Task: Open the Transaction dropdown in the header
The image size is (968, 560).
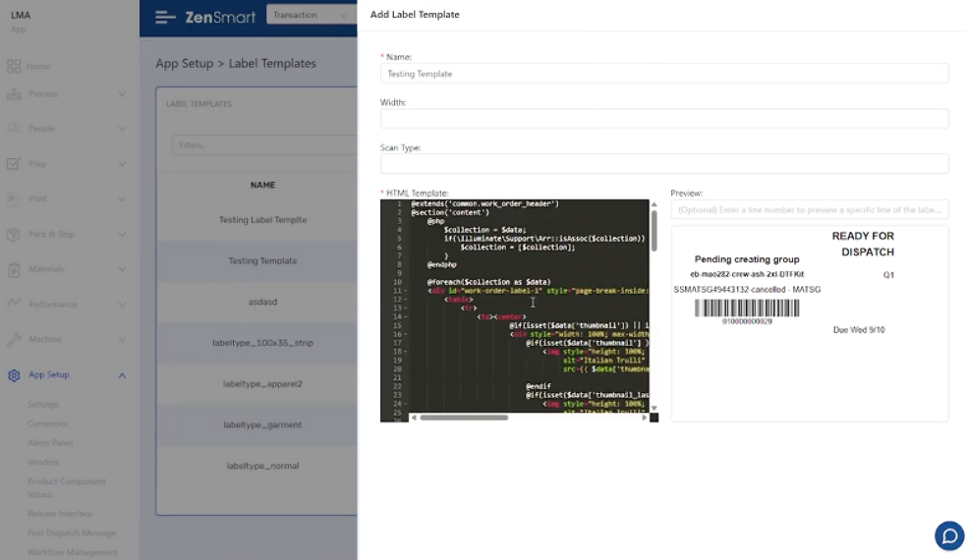Action: tap(312, 15)
